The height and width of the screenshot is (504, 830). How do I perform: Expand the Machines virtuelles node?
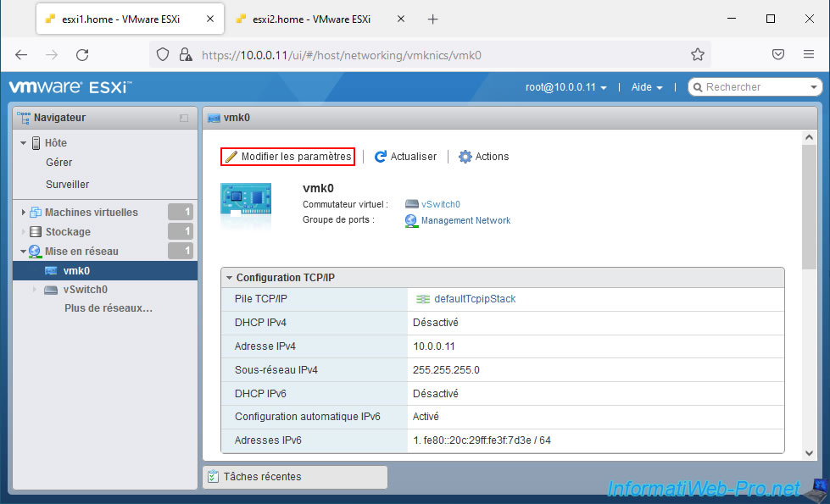23,212
